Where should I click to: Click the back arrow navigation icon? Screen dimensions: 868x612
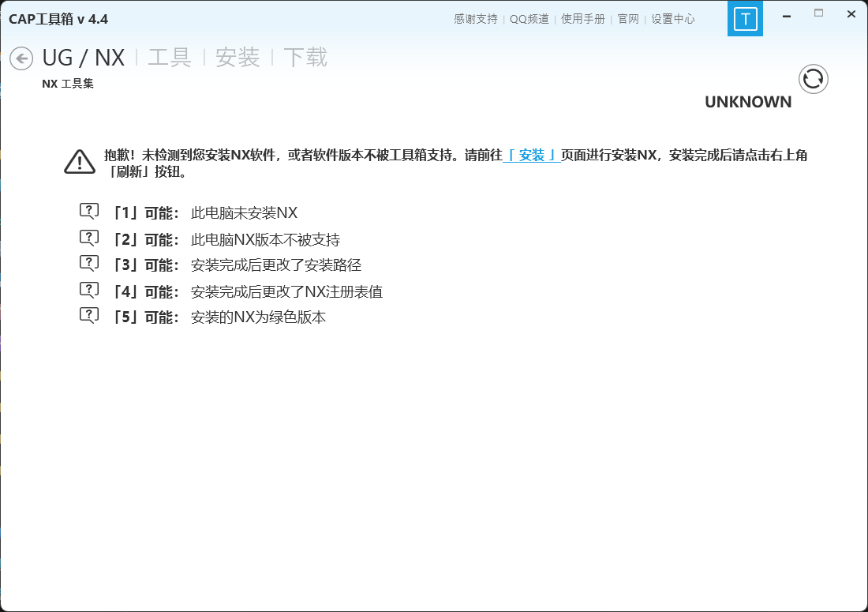coord(21,58)
